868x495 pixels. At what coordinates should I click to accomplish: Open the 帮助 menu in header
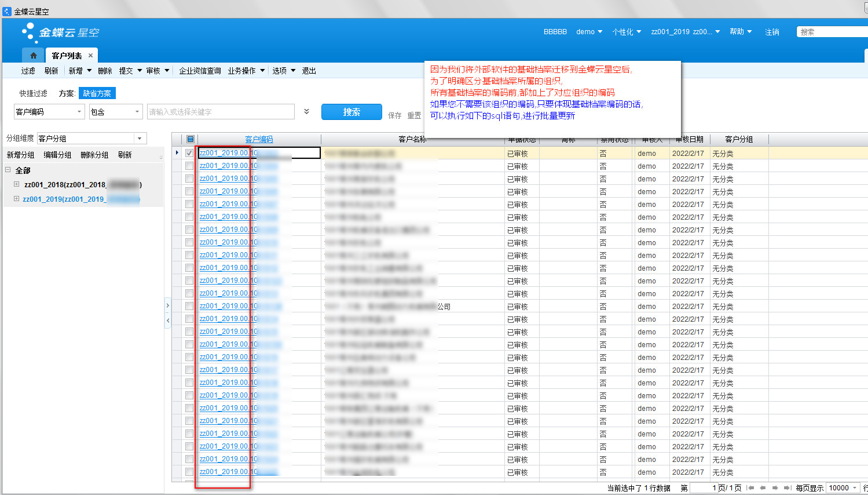point(740,32)
